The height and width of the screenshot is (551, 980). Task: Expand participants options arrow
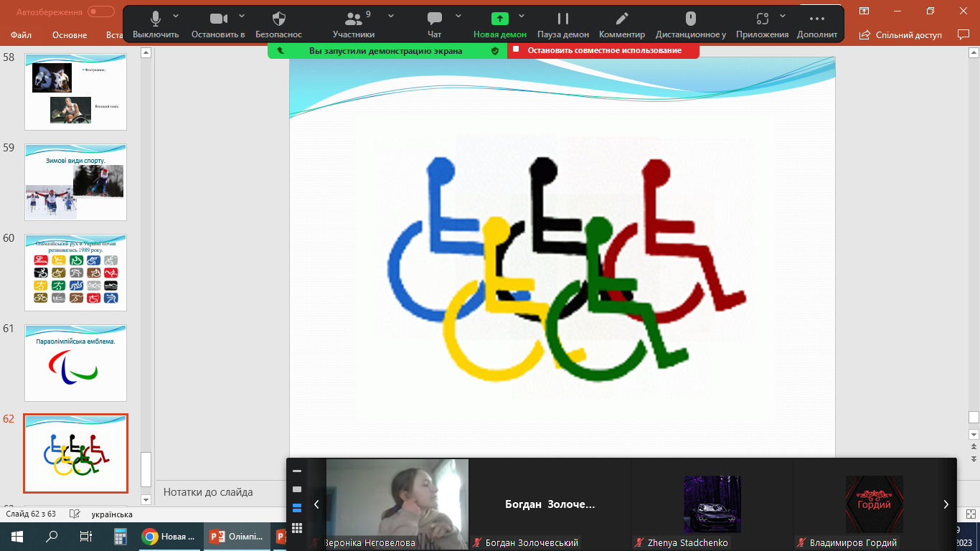pos(391,16)
